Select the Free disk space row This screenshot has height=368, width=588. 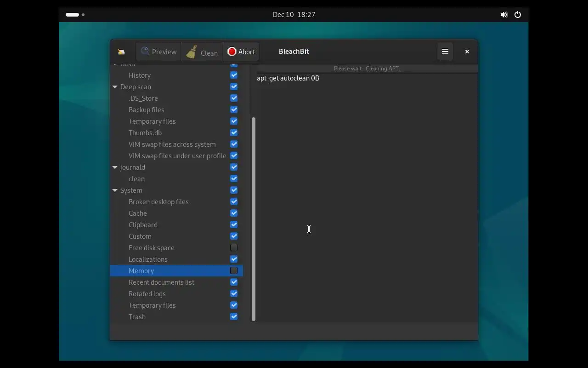click(176, 247)
